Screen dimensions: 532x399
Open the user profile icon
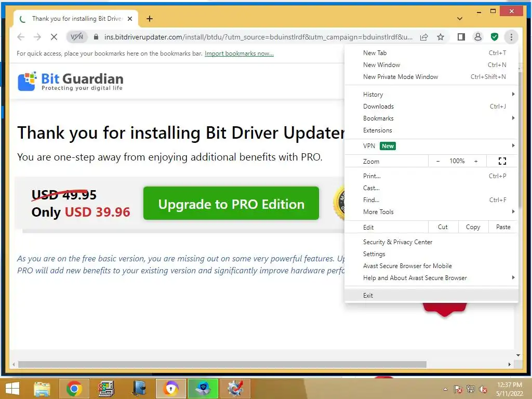(x=478, y=37)
